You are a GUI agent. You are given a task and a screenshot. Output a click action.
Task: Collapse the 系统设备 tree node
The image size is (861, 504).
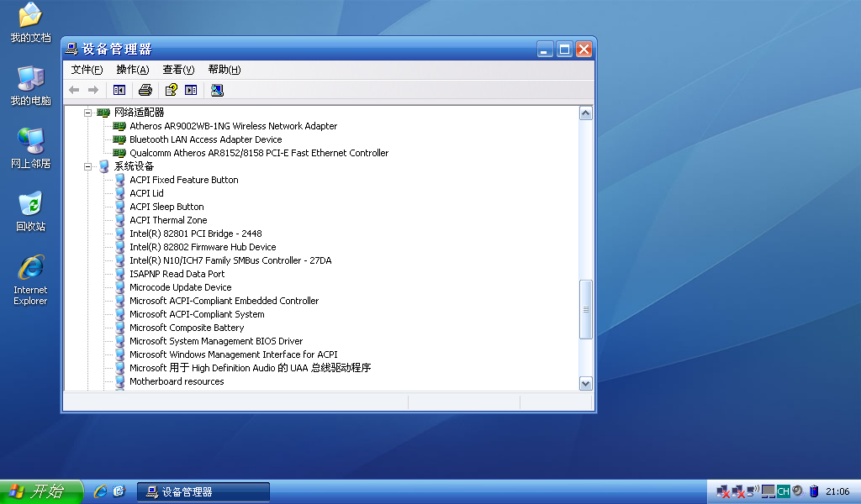(x=87, y=166)
